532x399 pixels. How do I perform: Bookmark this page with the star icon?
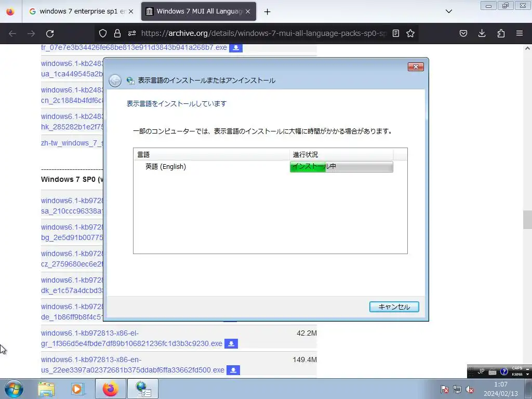pyautogui.click(x=410, y=33)
